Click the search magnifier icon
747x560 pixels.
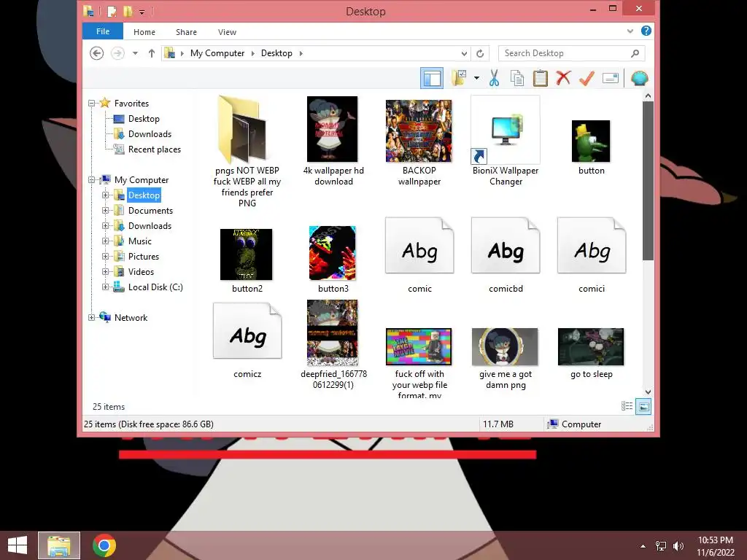click(x=635, y=53)
